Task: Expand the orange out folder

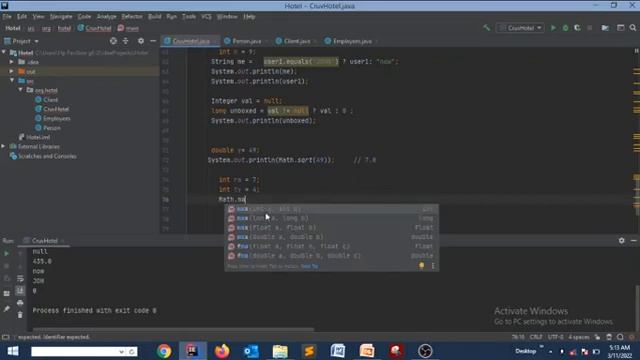Action: (x=12, y=71)
